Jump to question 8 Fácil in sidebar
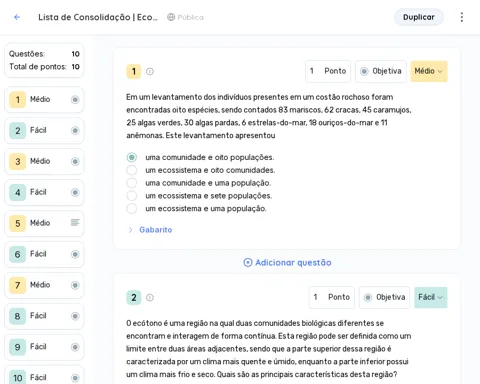 44,316
